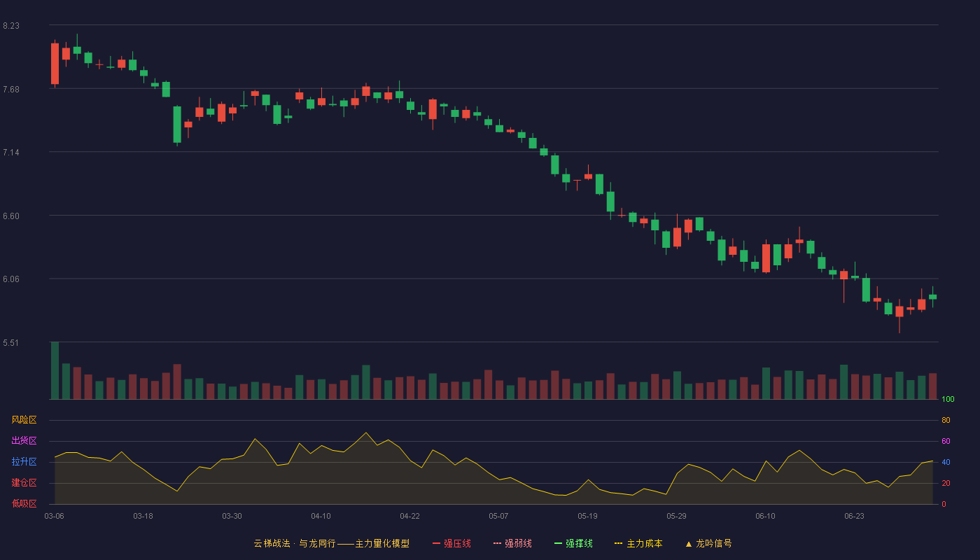The width and height of the screenshot is (980, 560).
Task: Click the yellow dashed 主力成本 marker
Action: click(618, 543)
